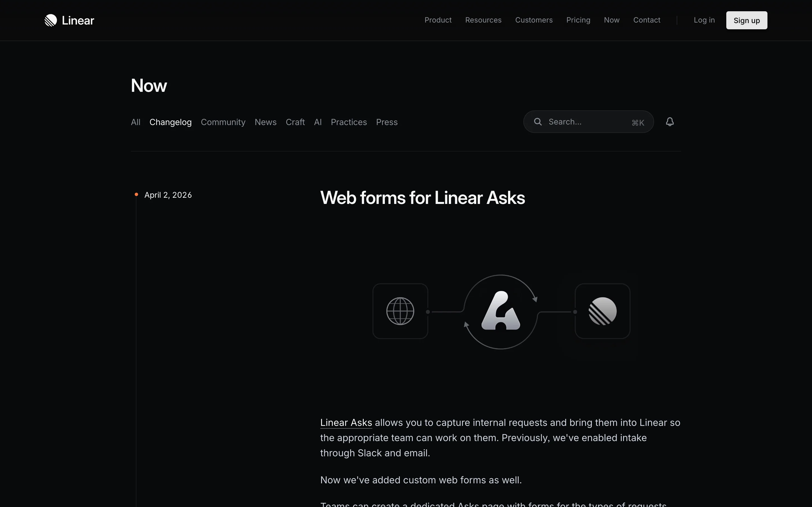Switch to the AI filter tab
This screenshot has width=812, height=507.
click(x=317, y=122)
